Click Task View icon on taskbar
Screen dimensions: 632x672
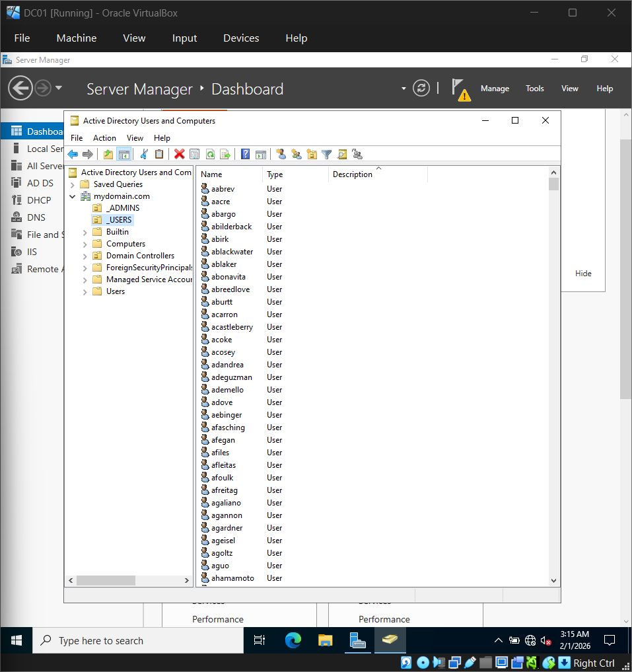tap(260, 640)
